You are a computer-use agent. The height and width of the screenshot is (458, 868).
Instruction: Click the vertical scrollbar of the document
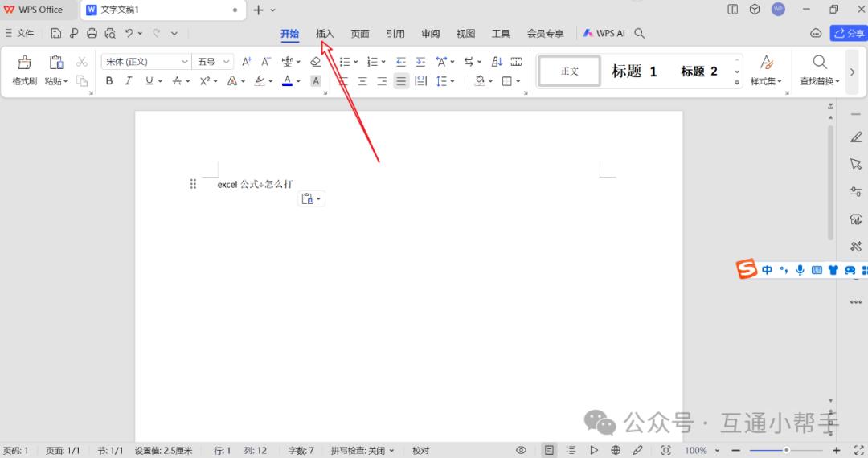point(829,182)
